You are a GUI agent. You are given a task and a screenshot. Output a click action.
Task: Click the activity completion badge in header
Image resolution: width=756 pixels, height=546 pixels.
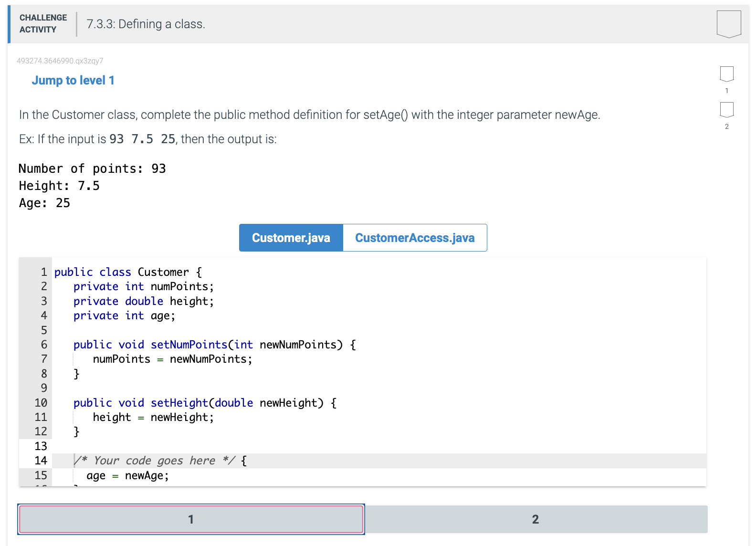pos(729,24)
